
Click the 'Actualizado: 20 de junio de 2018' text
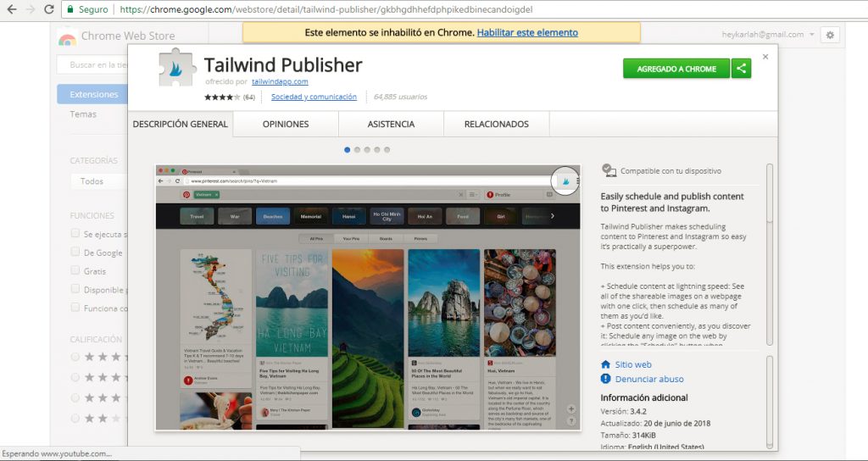(x=655, y=424)
